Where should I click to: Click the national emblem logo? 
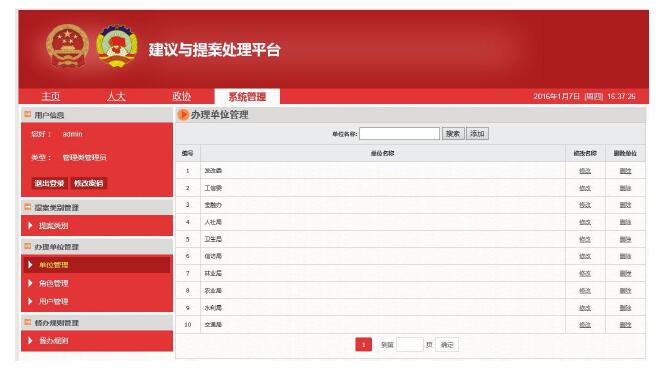(x=67, y=46)
